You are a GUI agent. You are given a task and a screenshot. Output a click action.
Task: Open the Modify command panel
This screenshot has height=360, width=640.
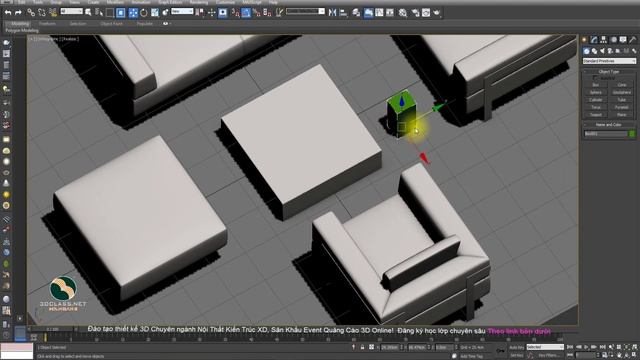pos(594,40)
